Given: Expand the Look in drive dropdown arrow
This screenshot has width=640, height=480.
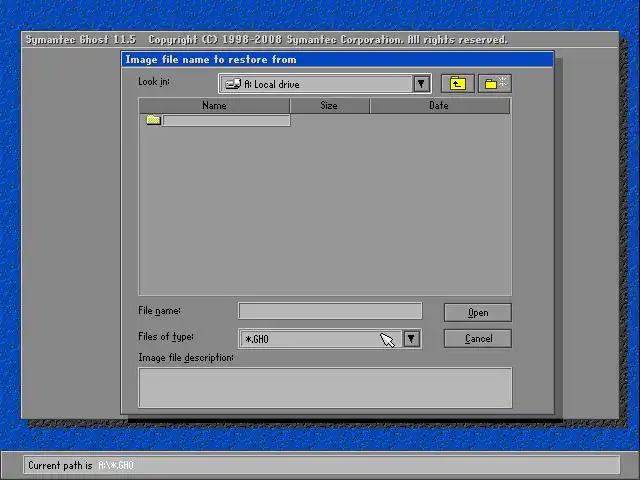Looking at the screenshot, I should (x=421, y=84).
